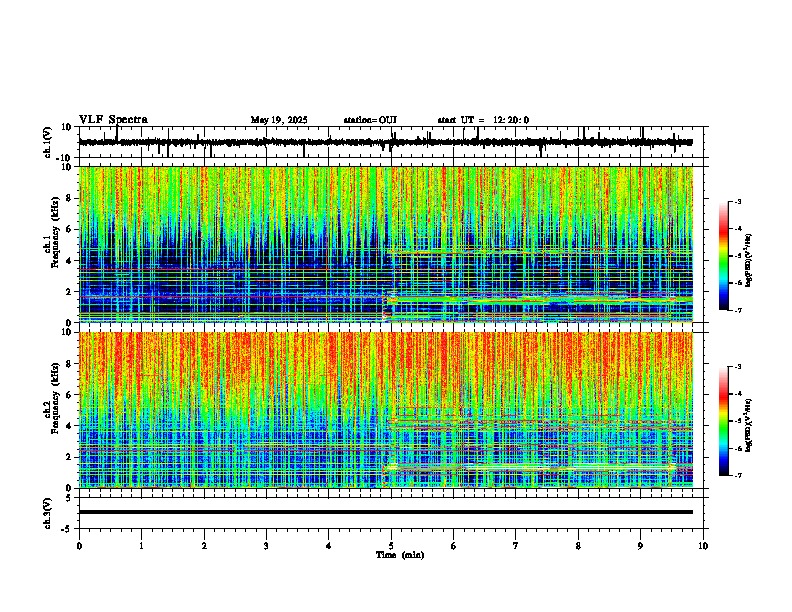Click the ch.2 color scale "log(PSD)" units label
Viewport: 792px width, 612px height.
[749, 425]
